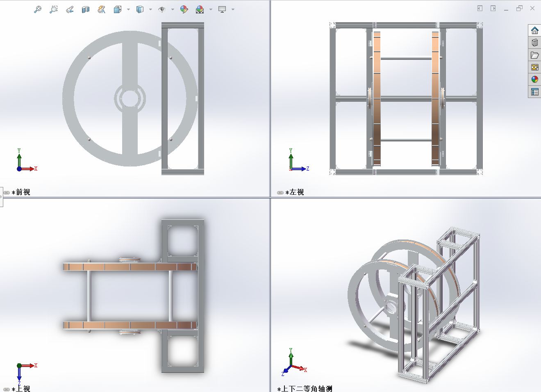Open the Hide/Show Items dropdown arrow
Screen dimensions: 541x392
pyautogui.click(x=173, y=9)
